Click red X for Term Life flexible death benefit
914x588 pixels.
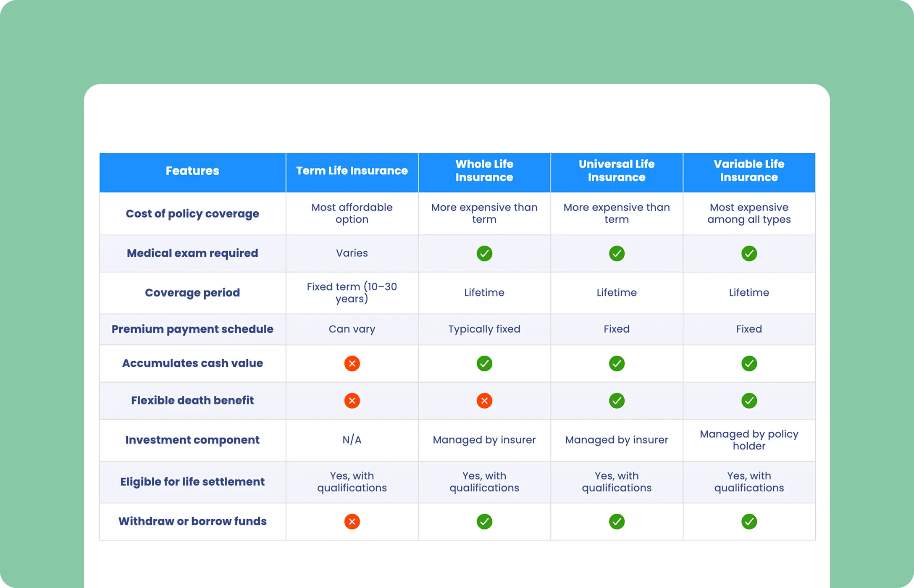pyautogui.click(x=352, y=401)
